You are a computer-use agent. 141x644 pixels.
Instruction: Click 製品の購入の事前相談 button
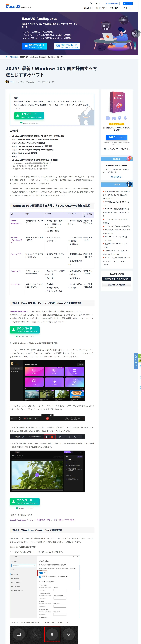point(117,285)
